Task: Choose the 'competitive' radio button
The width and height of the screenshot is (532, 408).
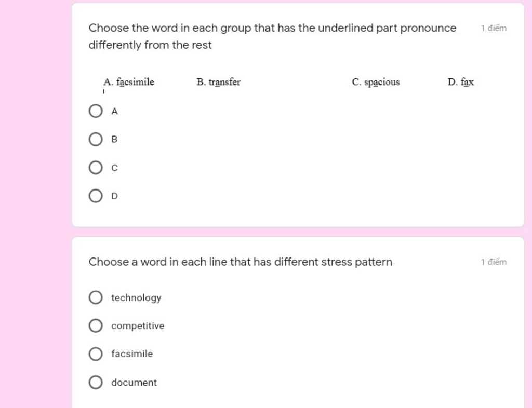Action: [96, 325]
